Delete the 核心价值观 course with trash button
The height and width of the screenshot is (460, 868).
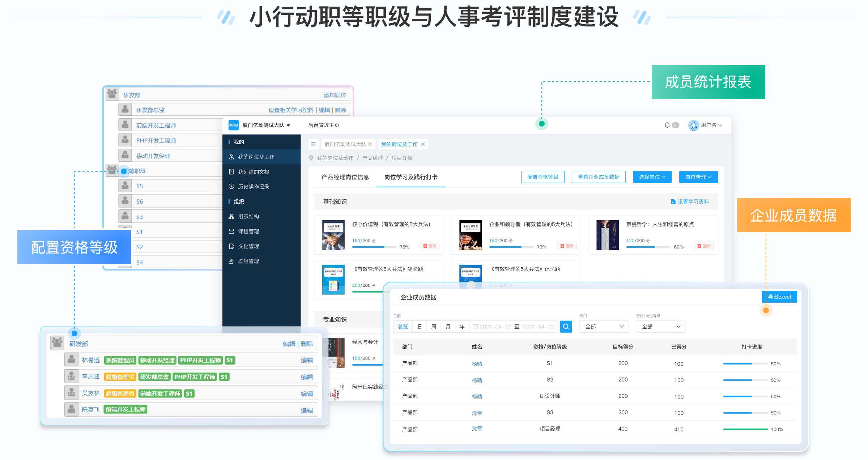pos(430,246)
